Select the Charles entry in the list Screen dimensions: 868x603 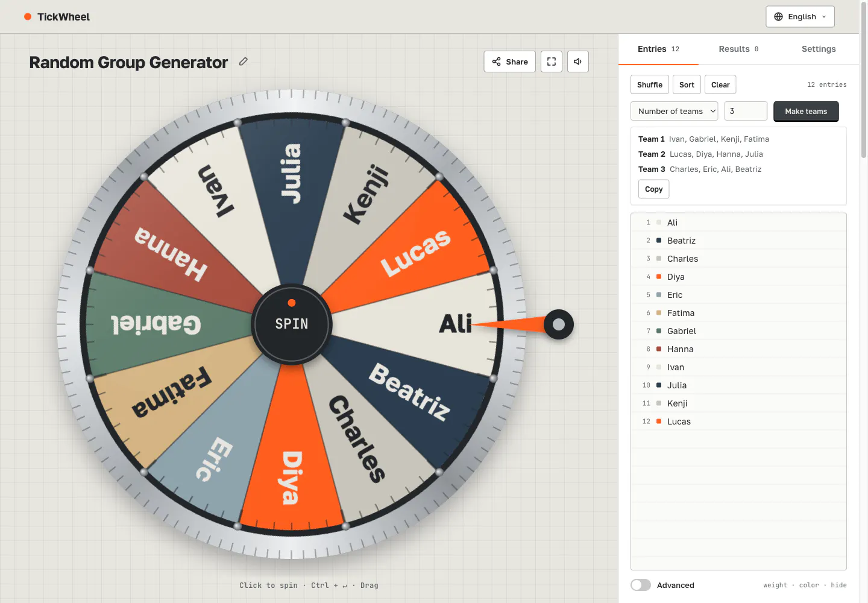coord(738,259)
